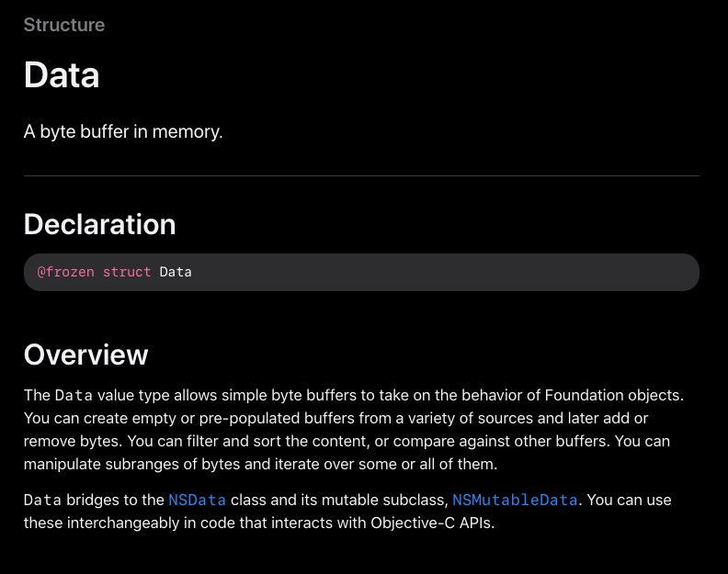Select the Overview section heading

coord(85,355)
